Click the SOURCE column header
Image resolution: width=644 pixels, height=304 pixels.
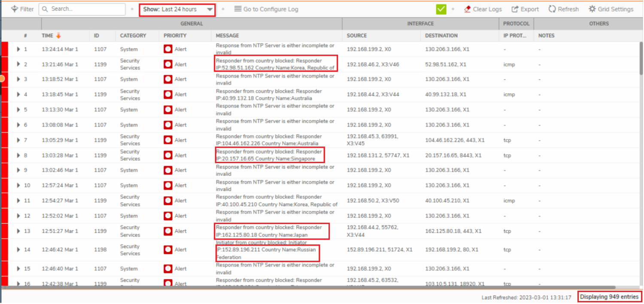point(357,36)
